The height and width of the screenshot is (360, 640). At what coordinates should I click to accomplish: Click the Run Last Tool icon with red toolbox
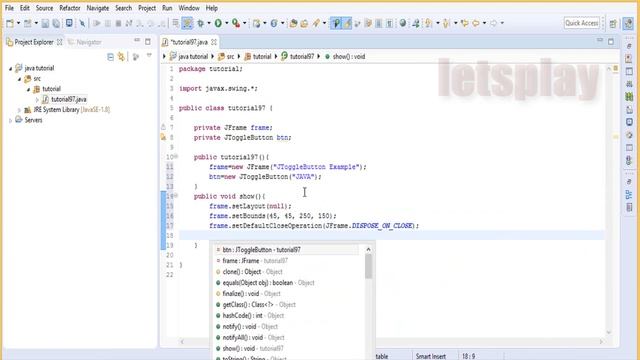[x=236, y=23]
